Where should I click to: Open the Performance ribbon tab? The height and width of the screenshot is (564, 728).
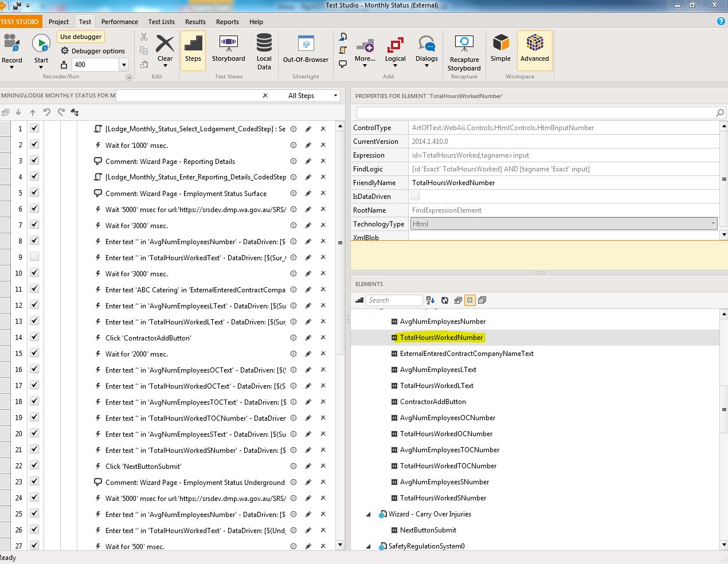(x=119, y=22)
